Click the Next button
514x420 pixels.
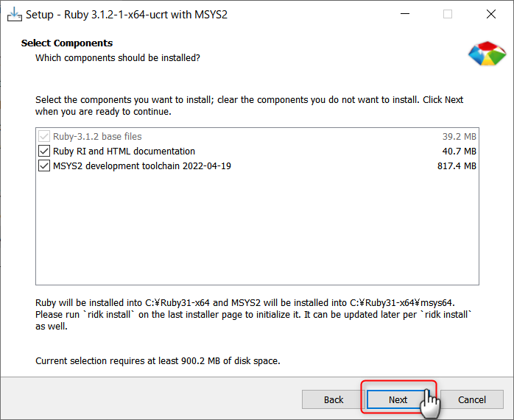(398, 399)
